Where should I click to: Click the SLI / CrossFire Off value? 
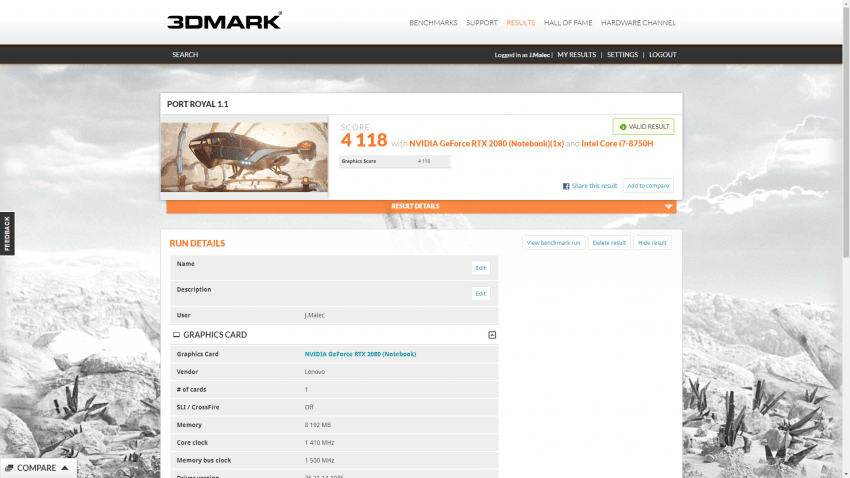309,407
